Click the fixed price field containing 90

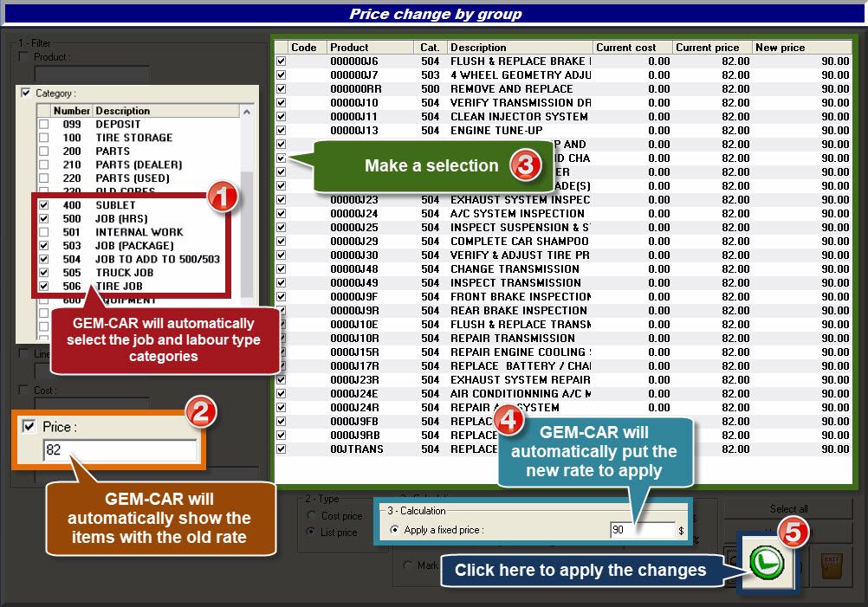(x=643, y=530)
